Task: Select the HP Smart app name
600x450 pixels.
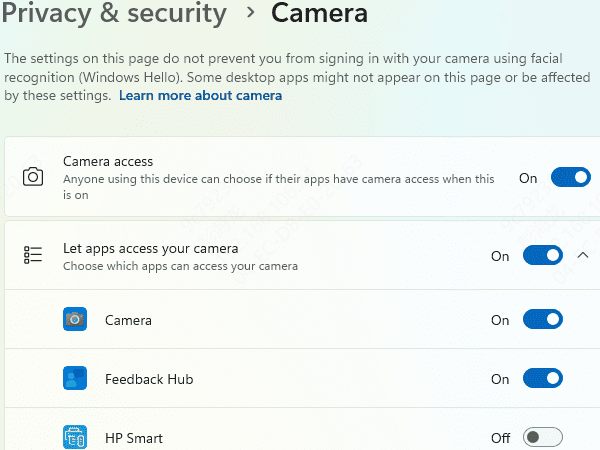Action: (x=134, y=438)
